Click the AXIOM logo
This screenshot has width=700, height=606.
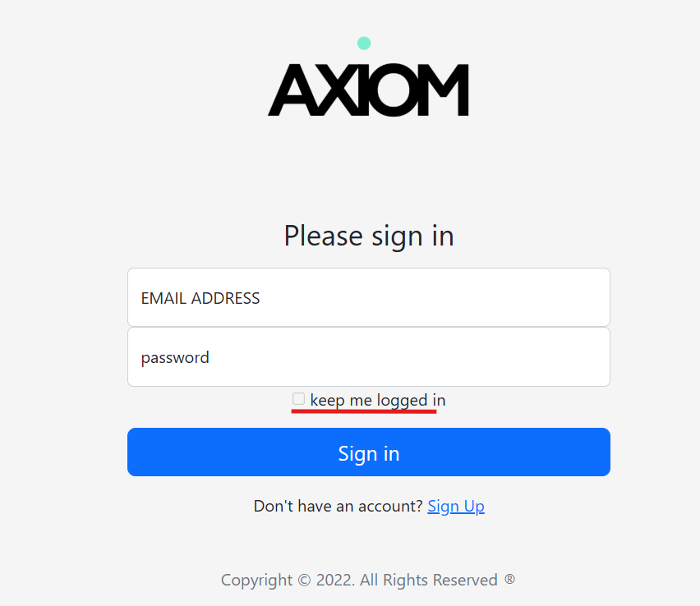tap(368, 90)
